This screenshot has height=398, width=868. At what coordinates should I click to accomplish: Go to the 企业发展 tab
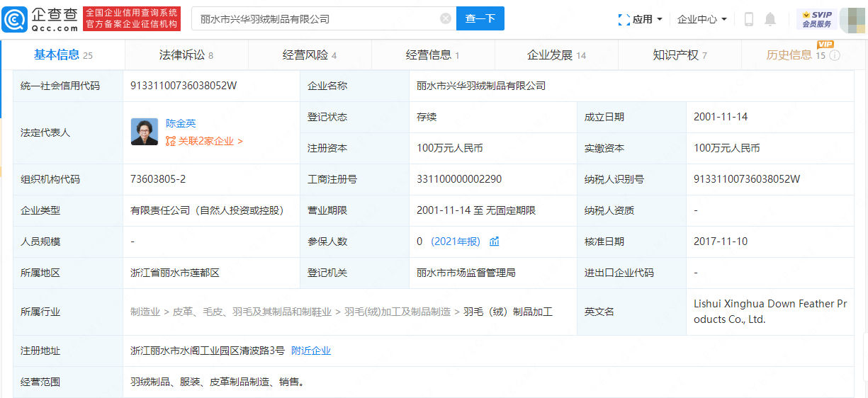[556, 55]
